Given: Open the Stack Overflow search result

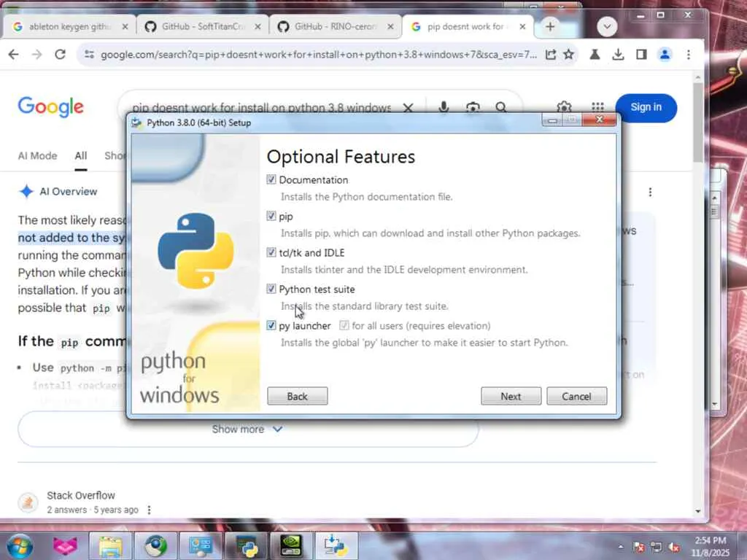Looking at the screenshot, I should pyautogui.click(x=81, y=495).
